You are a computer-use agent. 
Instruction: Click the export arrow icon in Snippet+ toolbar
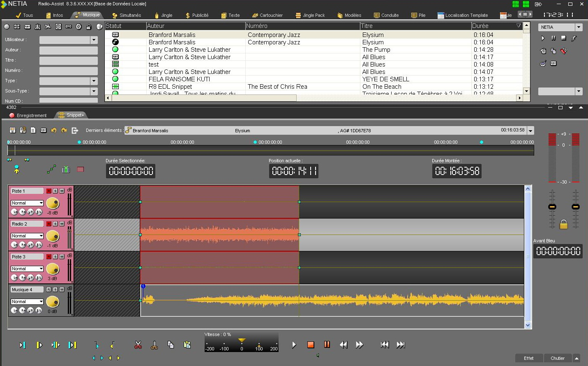click(x=75, y=130)
